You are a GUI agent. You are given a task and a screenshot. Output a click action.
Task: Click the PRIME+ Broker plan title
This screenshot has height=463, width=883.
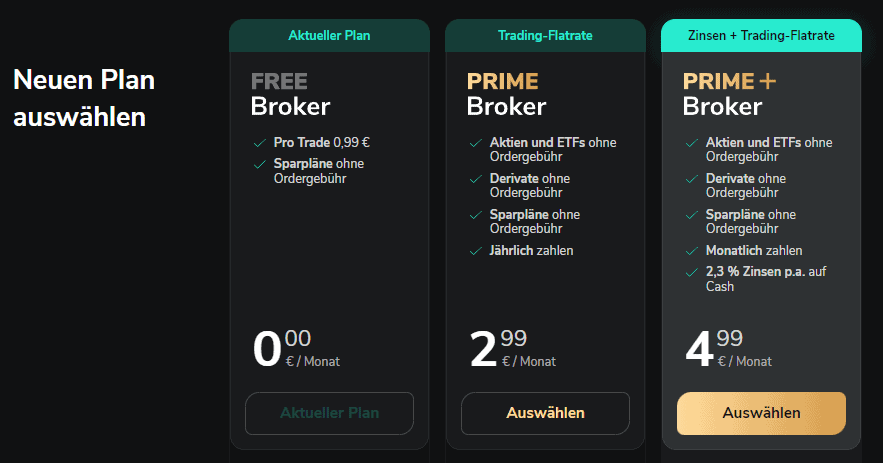pos(730,93)
